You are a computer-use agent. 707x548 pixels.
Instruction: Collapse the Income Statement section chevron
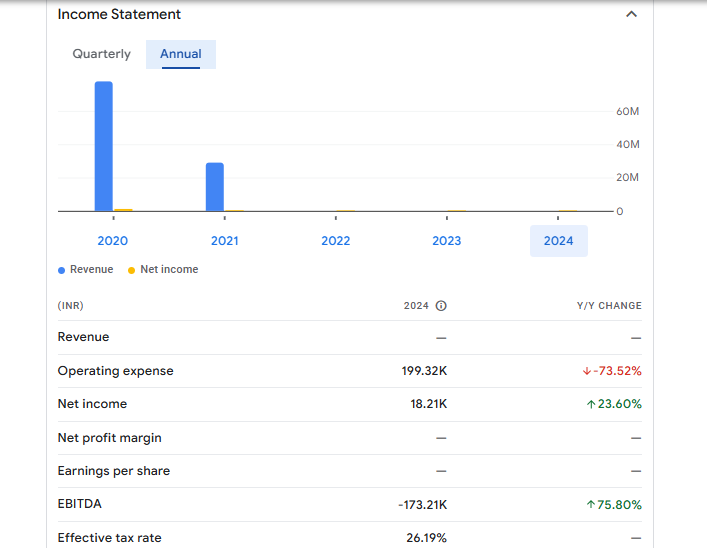click(631, 14)
